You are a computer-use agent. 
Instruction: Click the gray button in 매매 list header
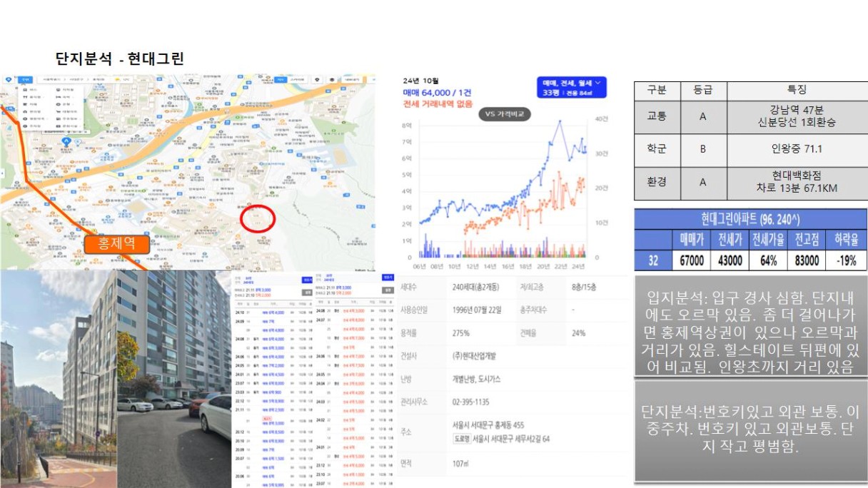(x=307, y=293)
